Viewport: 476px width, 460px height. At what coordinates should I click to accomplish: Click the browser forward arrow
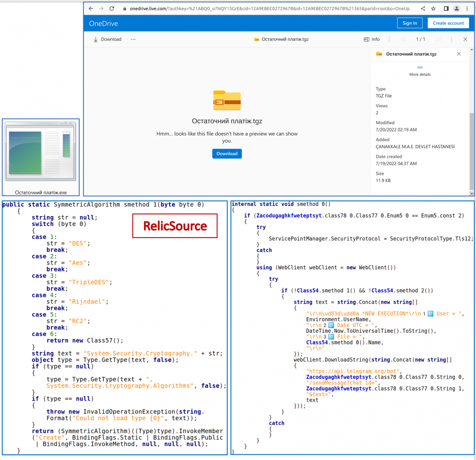point(102,8)
